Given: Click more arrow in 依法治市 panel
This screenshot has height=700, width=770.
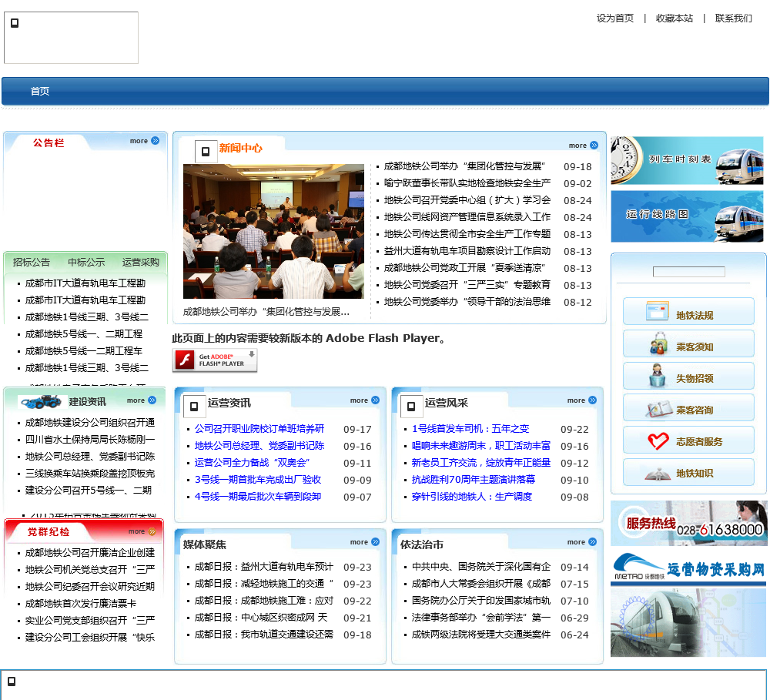Looking at the screenshot, I should tap(593, 541).
